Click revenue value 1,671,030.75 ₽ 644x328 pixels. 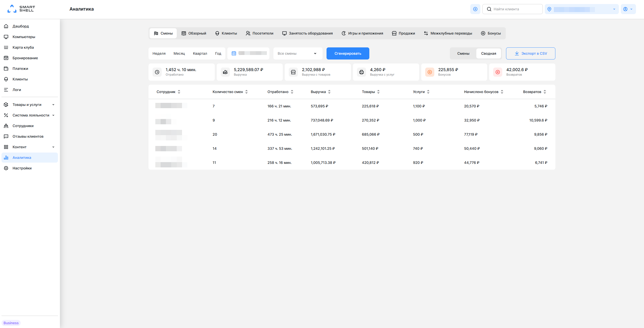(323, 134)
